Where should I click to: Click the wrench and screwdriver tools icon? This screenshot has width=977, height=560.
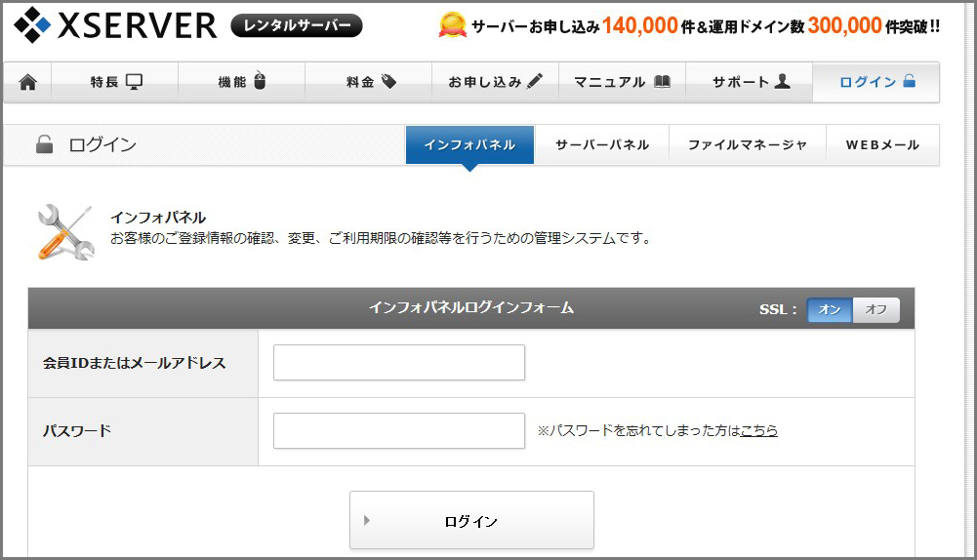(65, 232)
